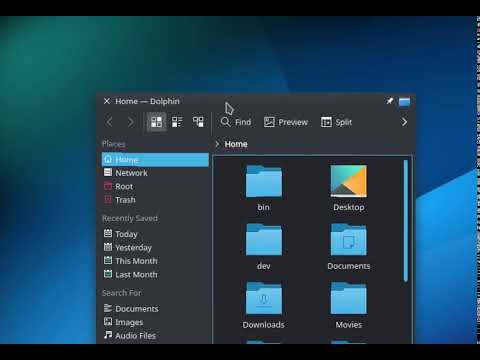The width and height of the screenshot is (480, 360).
Task: Switch to Icons view mode
Action: tap(156, 122)
